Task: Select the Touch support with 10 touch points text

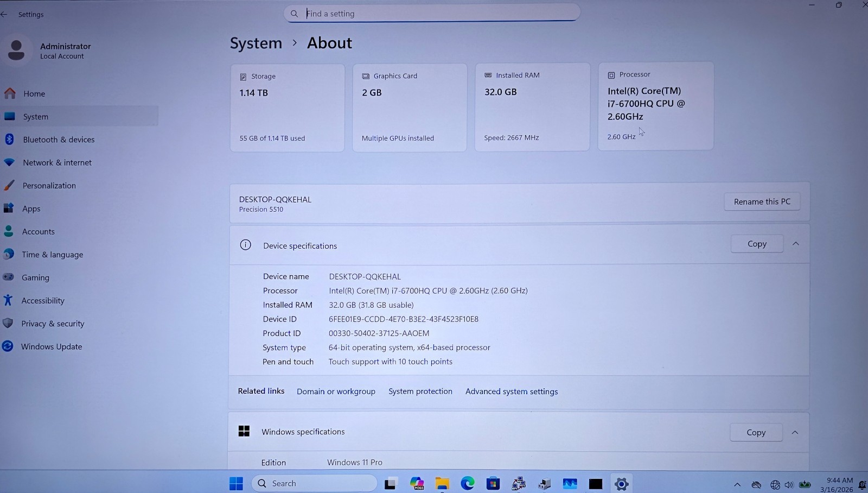Action: pyautogui.click(x=390, y=362)
